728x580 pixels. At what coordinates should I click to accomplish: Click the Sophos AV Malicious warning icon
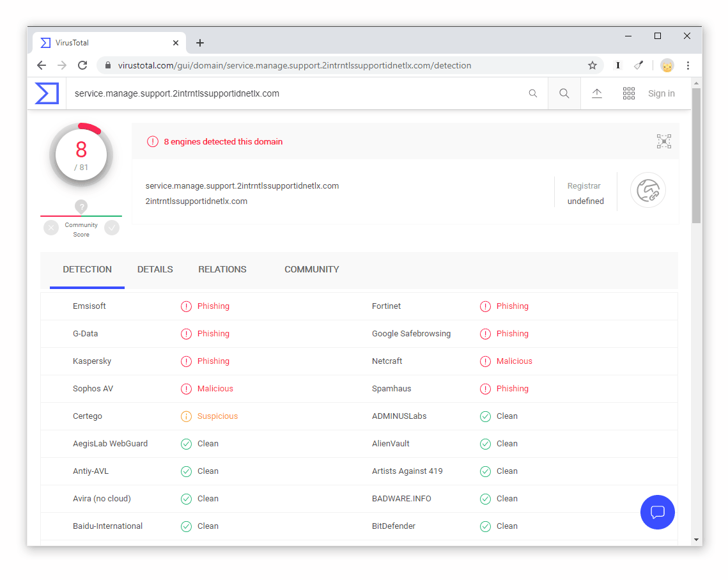pos(186,389)
